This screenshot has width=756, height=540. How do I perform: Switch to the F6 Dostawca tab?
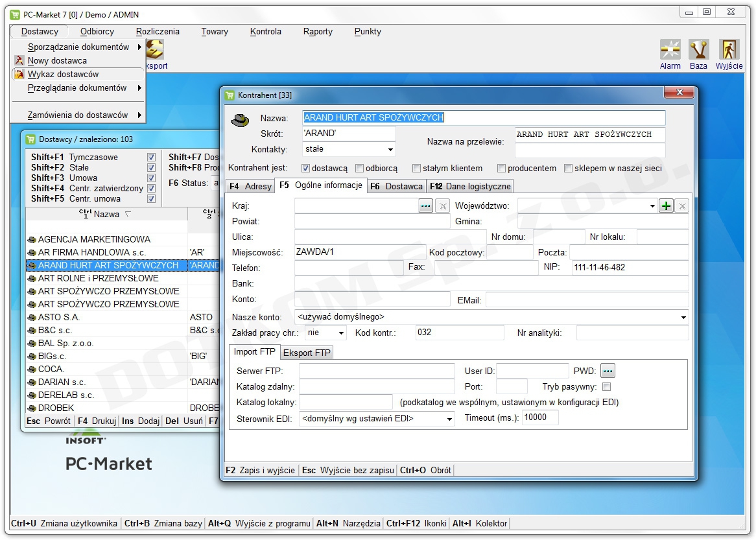click(396, 186)
